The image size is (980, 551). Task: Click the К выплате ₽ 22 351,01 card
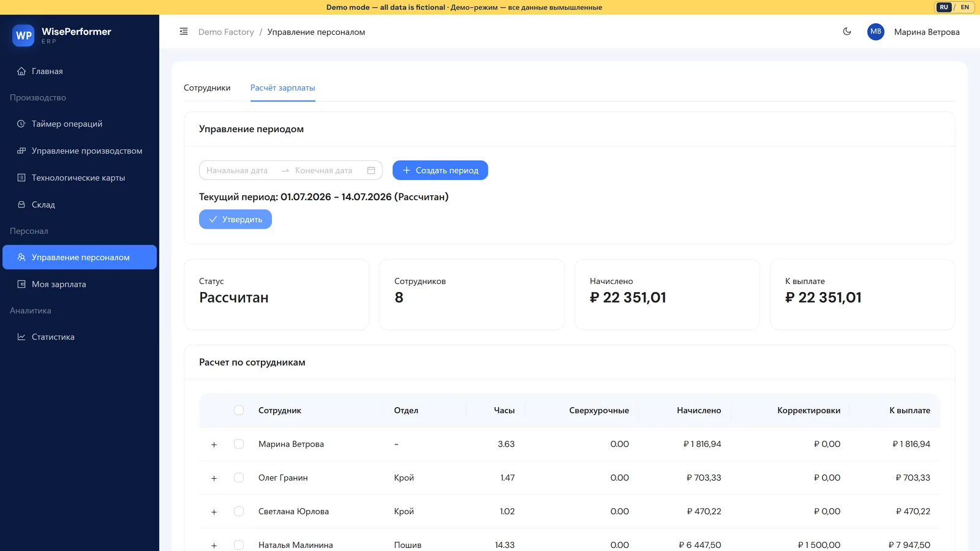click(862, 294)
